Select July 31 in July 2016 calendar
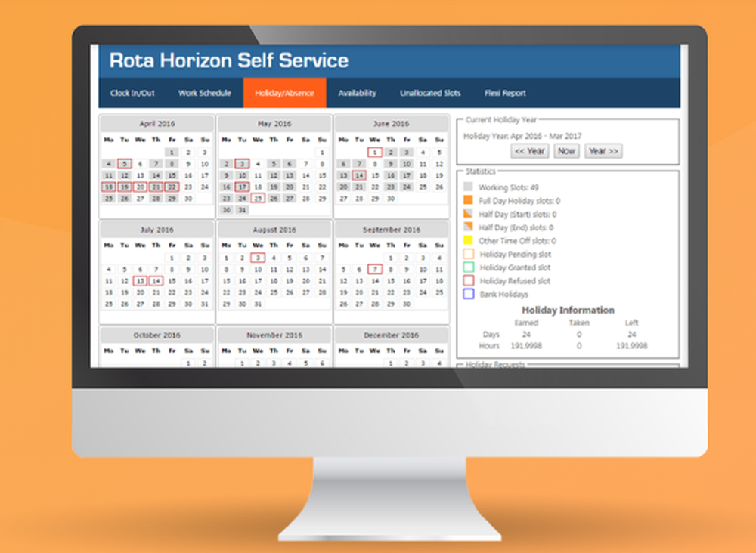 204,304
